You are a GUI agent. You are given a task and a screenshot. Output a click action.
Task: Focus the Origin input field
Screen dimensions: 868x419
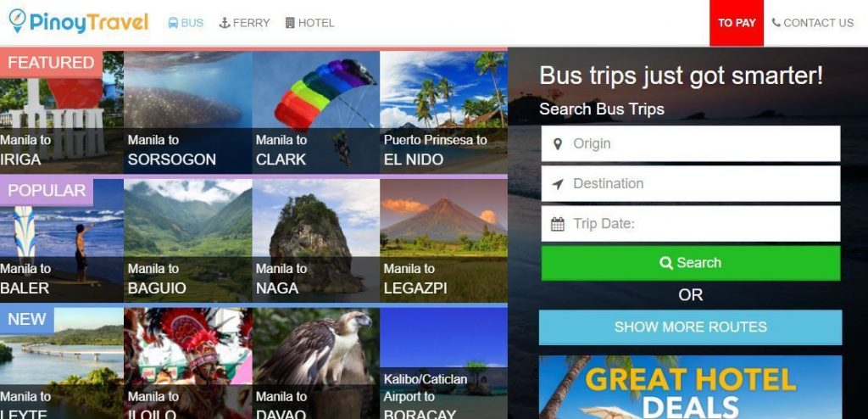tap(690, 143)
